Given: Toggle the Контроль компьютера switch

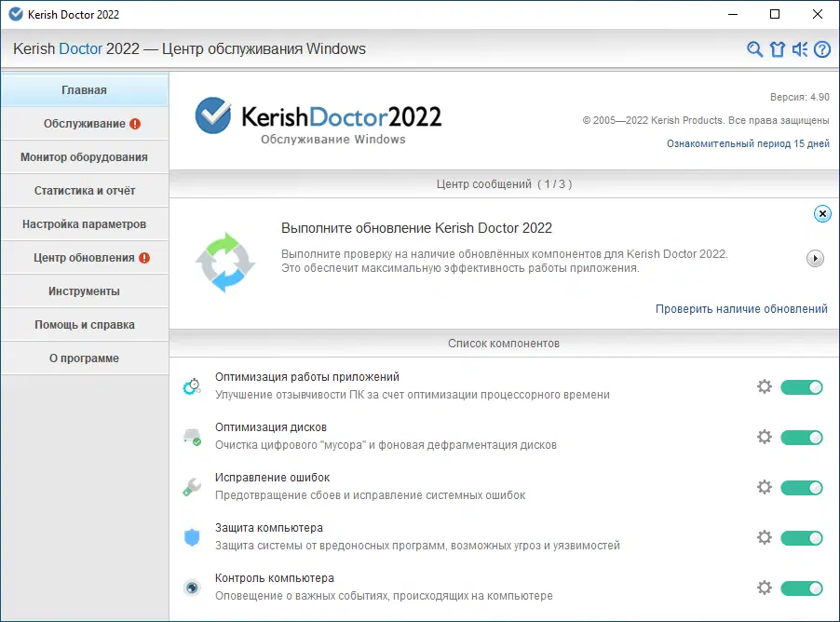Looking at the screenshot, I should pyautogui.click(x=802, y=588).
